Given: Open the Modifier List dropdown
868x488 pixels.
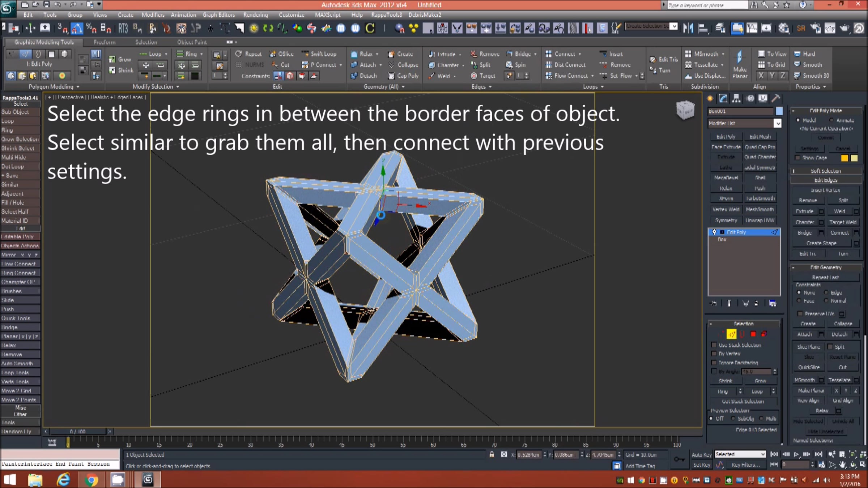Looking at the screenshot, I should (777, 124).
